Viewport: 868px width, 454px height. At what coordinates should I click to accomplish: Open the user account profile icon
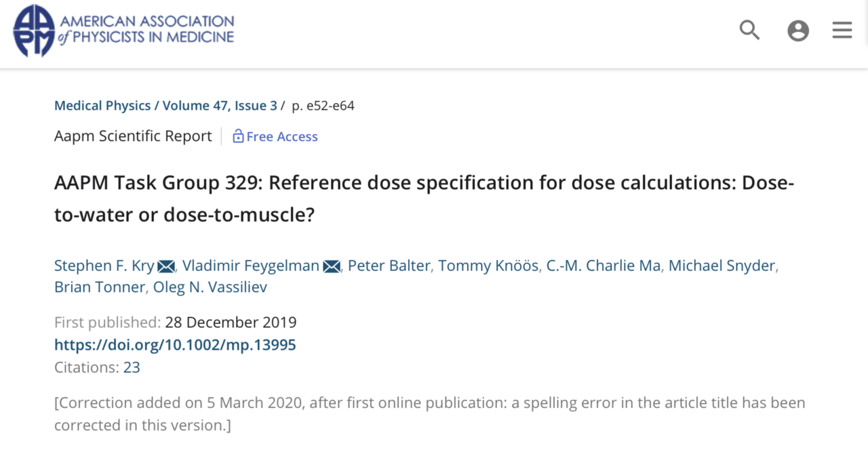pos(798,30)
